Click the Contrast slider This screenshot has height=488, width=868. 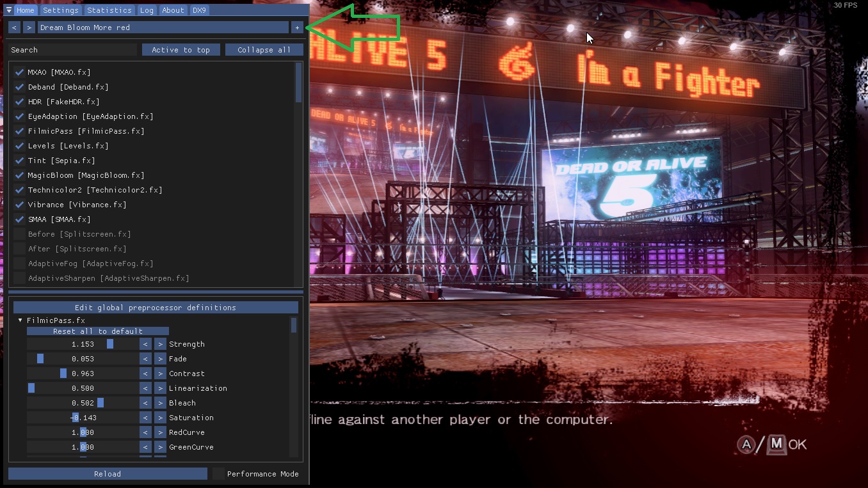83,374
